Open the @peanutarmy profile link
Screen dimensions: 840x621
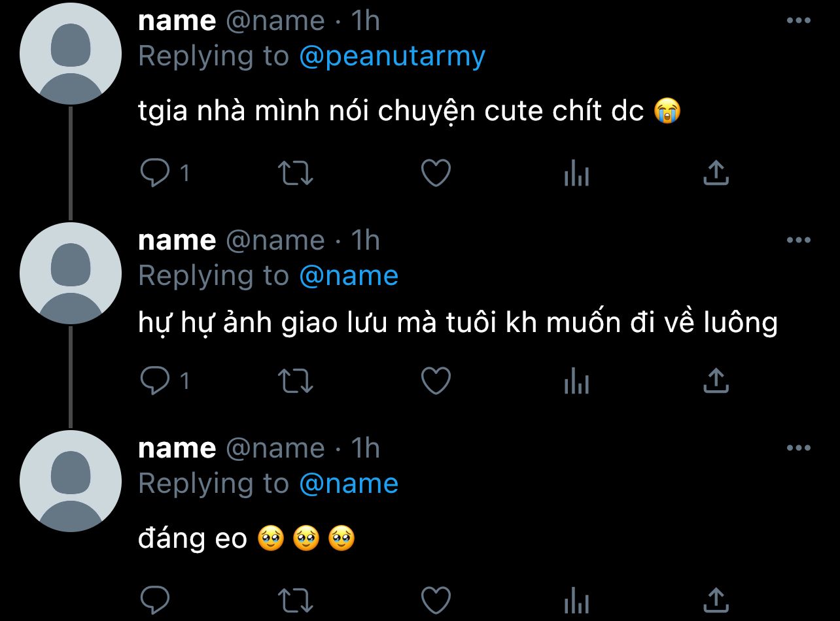[392, 57]
